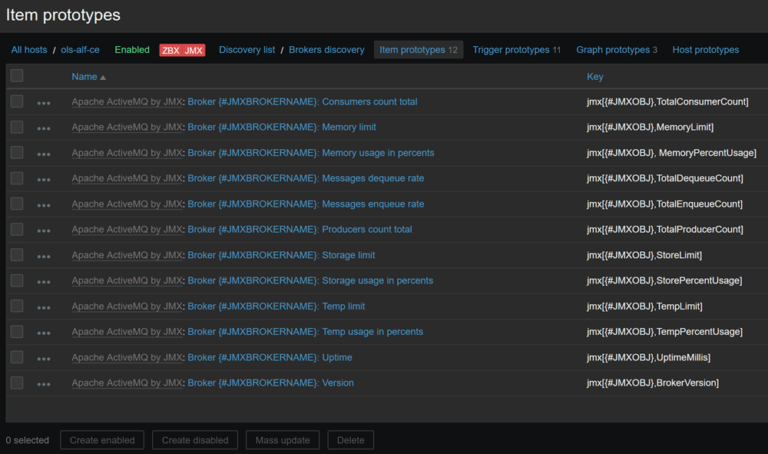The height and width of the screenshot is (454, 768).
Task: Open three-dot menu for Storage limit row
Action: pos(43,256)
